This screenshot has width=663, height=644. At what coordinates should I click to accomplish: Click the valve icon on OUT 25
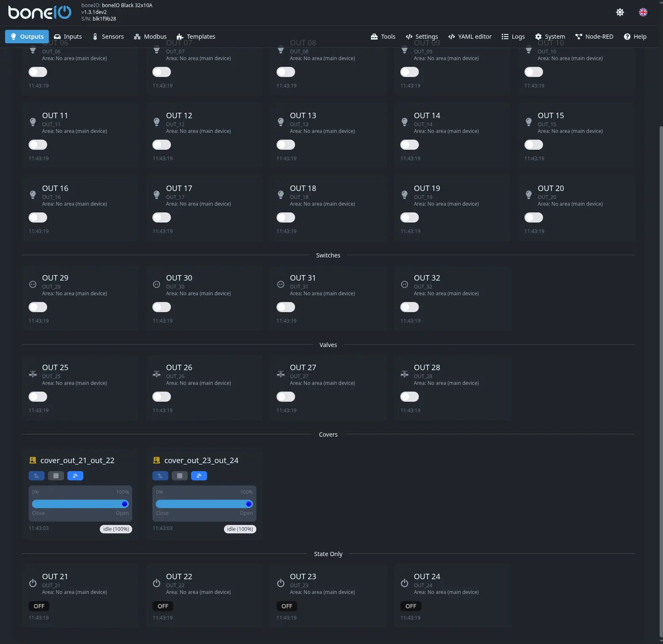tap(33, 374)
